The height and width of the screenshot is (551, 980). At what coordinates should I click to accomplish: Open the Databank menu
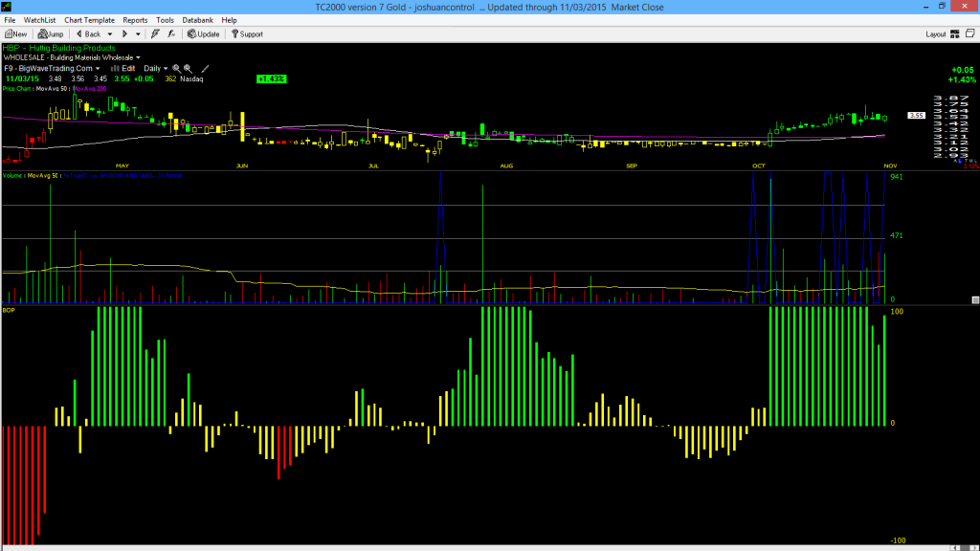(197, 20)
